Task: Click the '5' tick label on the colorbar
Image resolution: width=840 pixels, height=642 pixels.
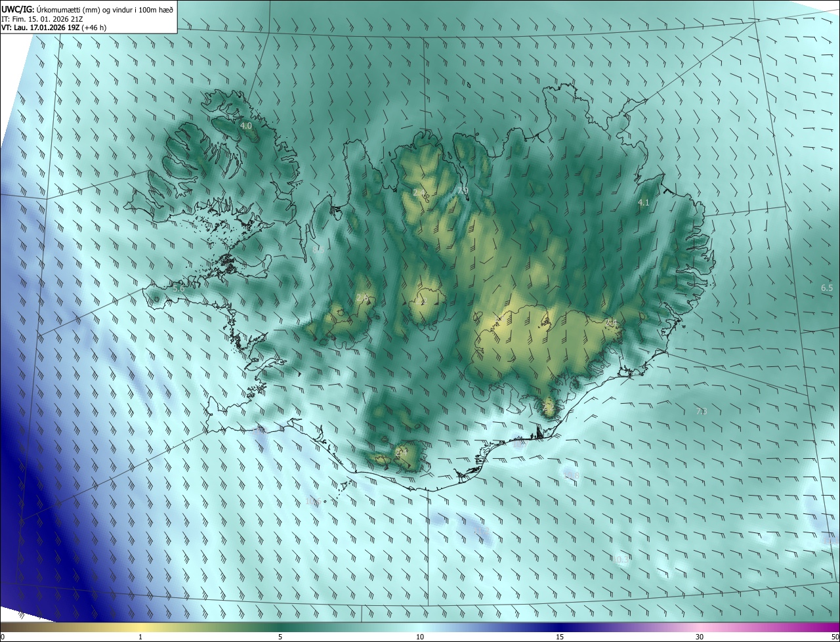Action: tap(280, 637)
